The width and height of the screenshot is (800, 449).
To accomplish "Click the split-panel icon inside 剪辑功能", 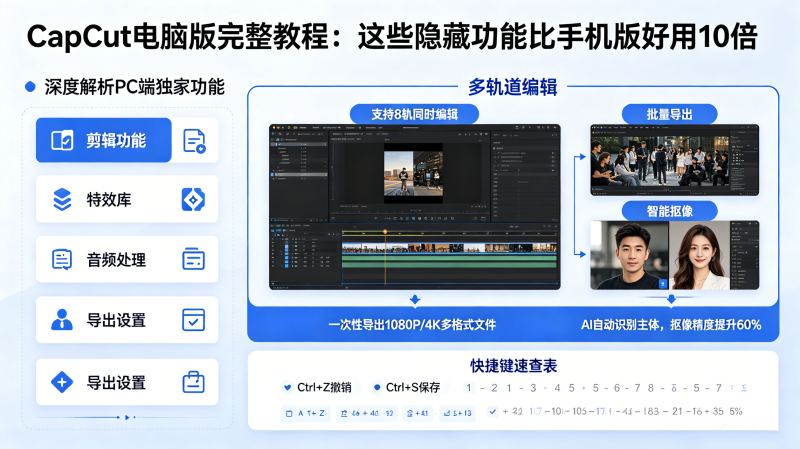I will pos(62,140).
